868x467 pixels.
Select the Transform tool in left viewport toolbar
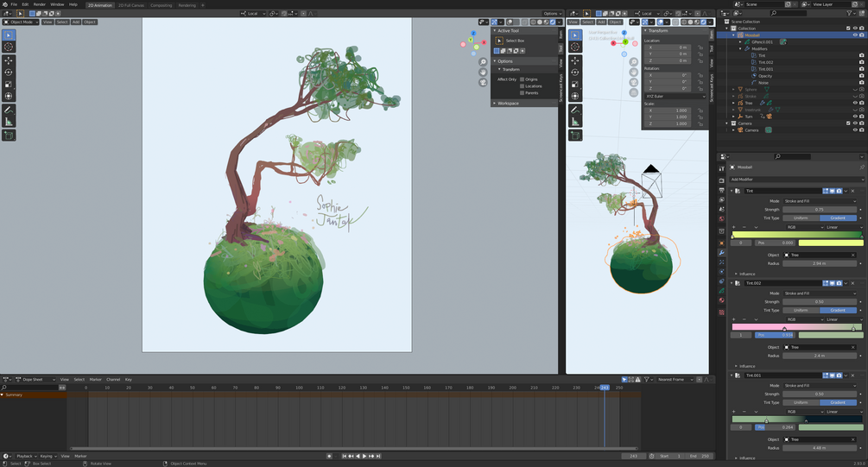tap(9, 97)
